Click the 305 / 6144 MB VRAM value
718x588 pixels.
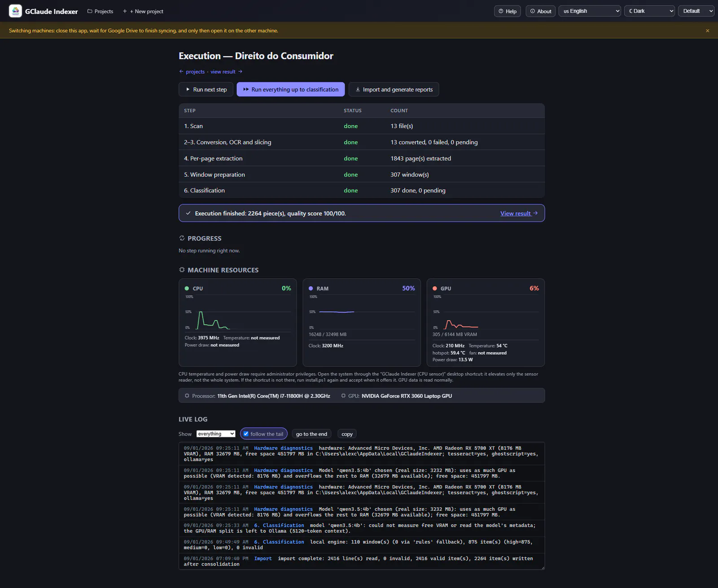tap(455, 334)
